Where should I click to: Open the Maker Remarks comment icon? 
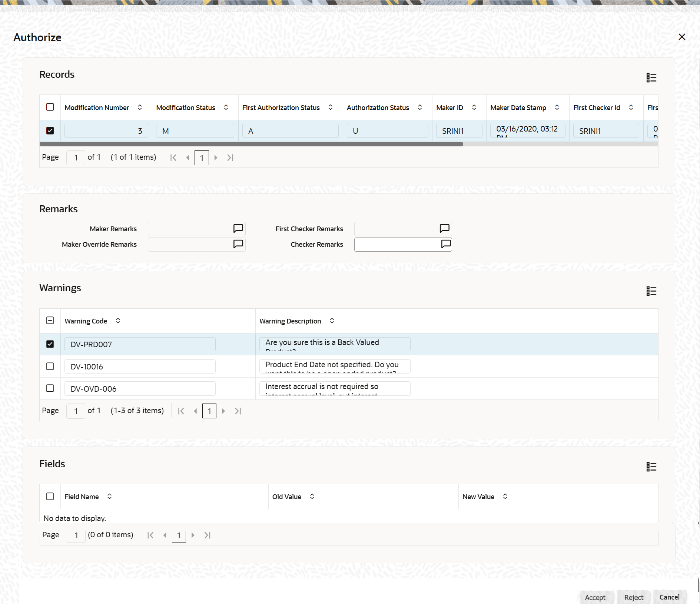[238, 229]
